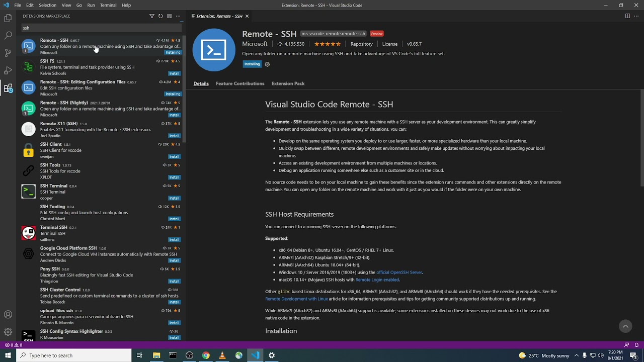
Task: Open the Source Control view
Action: click(8, 53)
